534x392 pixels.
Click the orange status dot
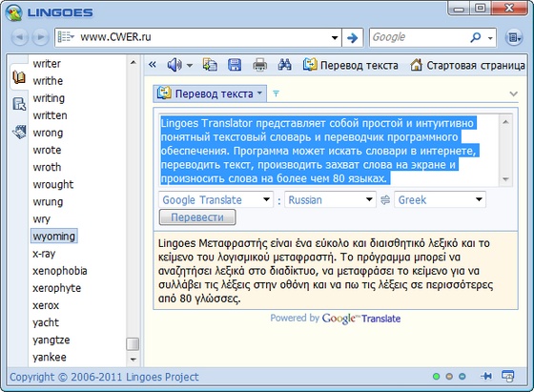point(449,377)
